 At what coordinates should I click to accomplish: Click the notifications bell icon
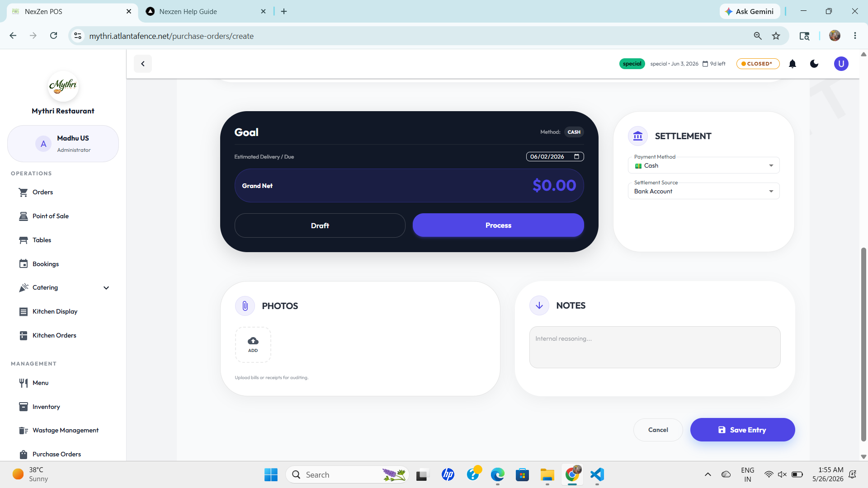(x=792, y=64)
